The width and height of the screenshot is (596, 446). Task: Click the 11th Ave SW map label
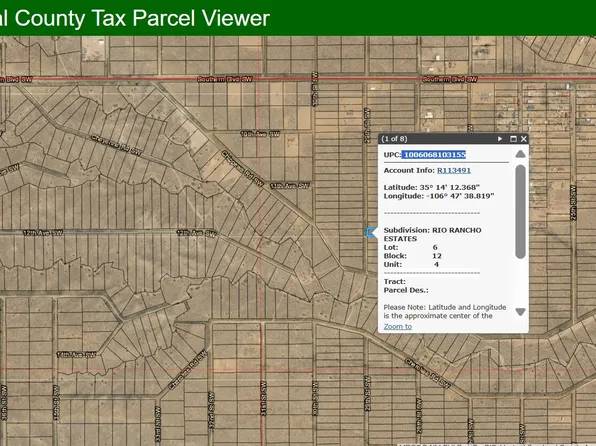point(290,186)
